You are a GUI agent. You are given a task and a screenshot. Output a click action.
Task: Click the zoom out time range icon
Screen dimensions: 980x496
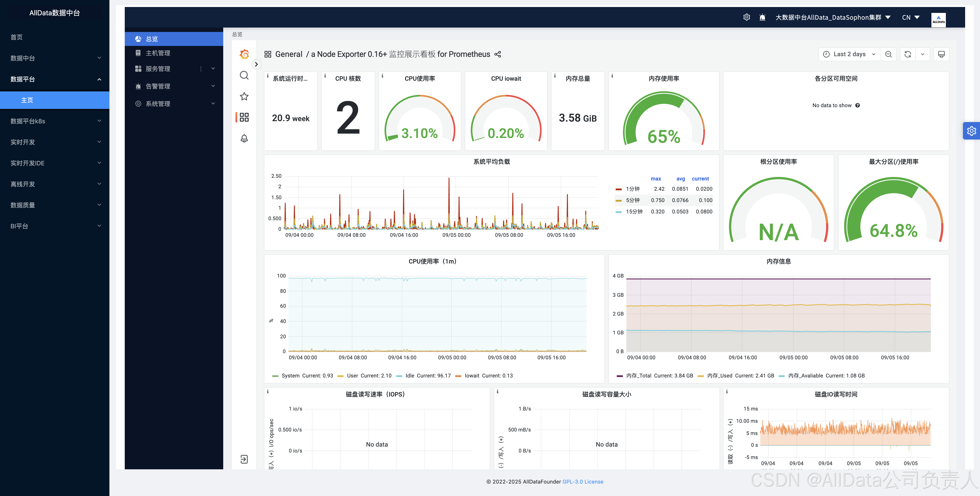[888, 54]
